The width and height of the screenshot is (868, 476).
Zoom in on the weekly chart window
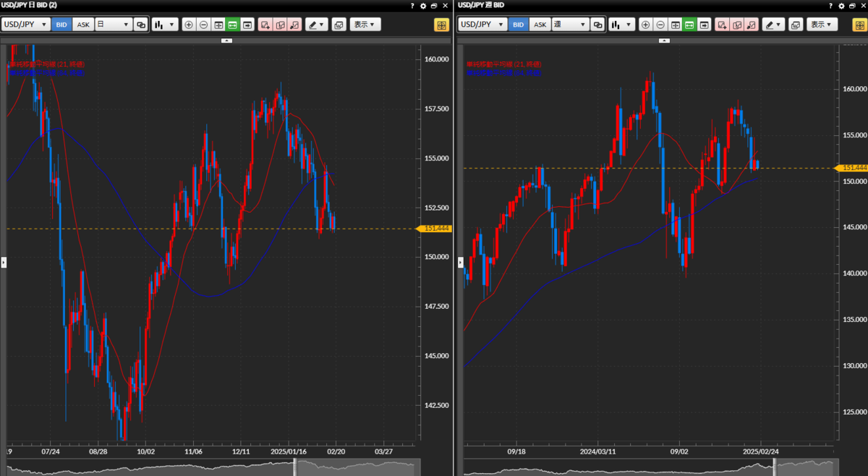(x=646, y=25)
